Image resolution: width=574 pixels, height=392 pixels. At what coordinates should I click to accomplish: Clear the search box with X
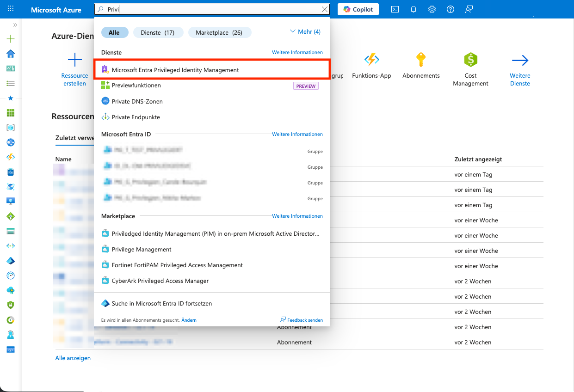(325, 9)
